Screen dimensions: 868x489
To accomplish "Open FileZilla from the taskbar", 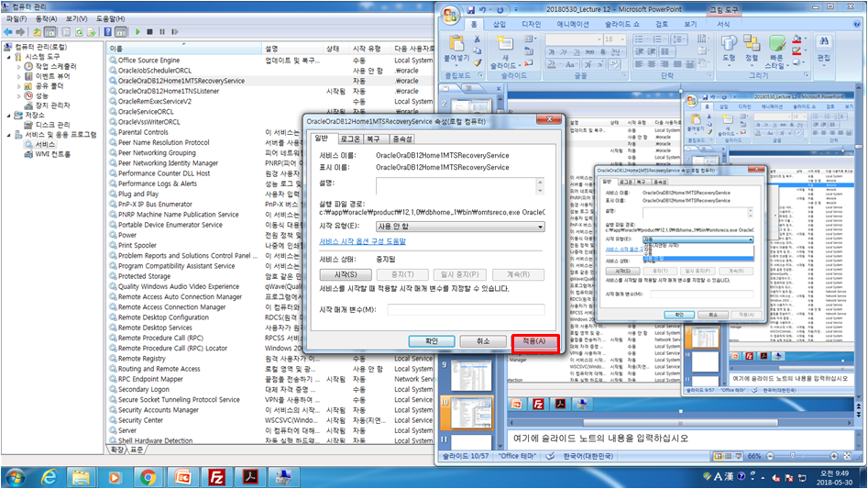I will coord(216,477).
